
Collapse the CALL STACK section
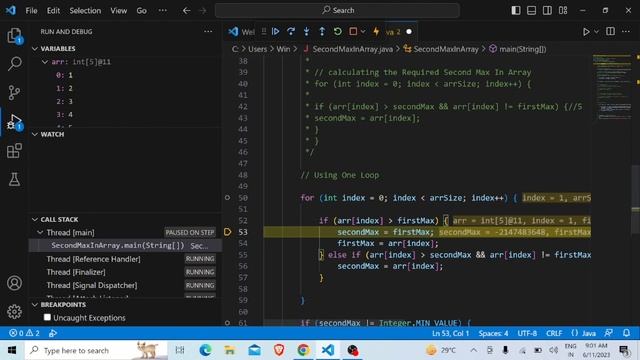35,220
